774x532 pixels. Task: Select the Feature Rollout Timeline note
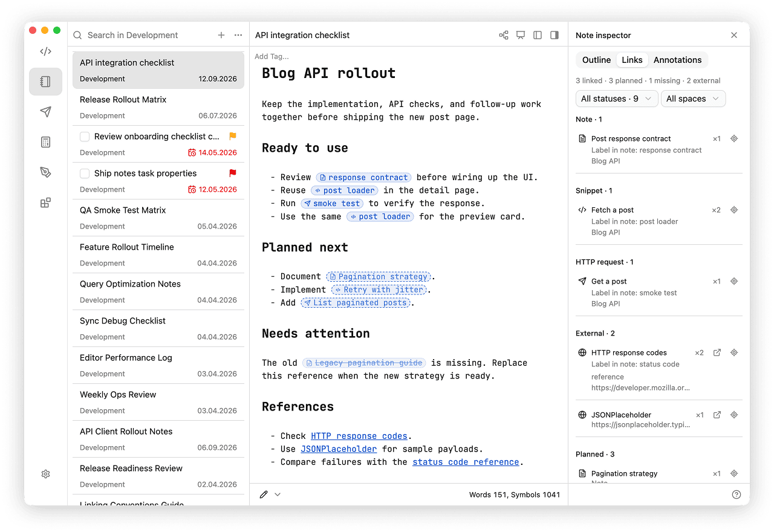pyautogui.click(x=158, y=255)
